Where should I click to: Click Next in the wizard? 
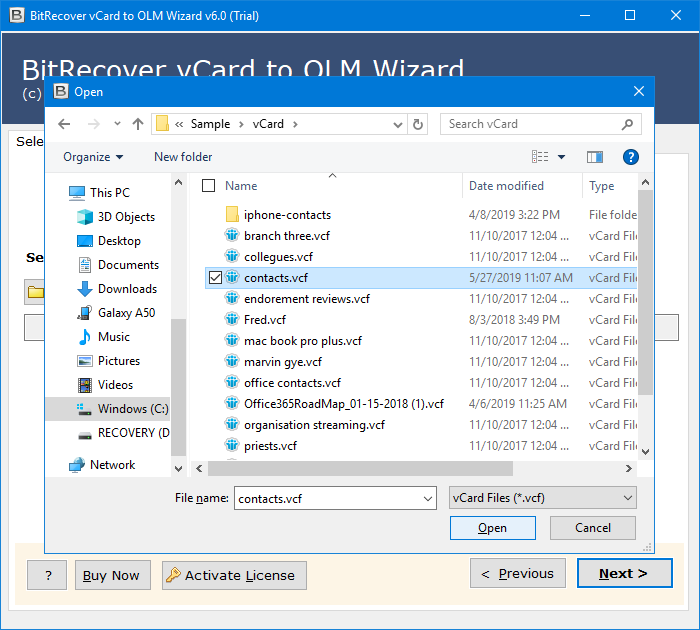[x=625, y=573]
